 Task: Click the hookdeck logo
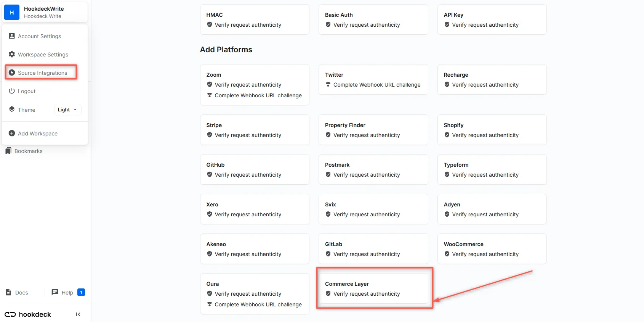coord(28,314)
